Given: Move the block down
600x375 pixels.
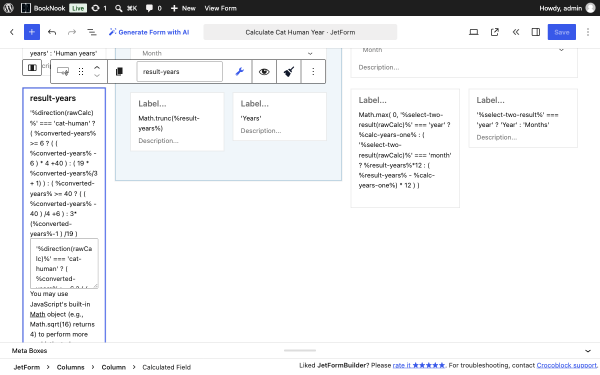Looking at the screenshot, I should tap(97, 76).
